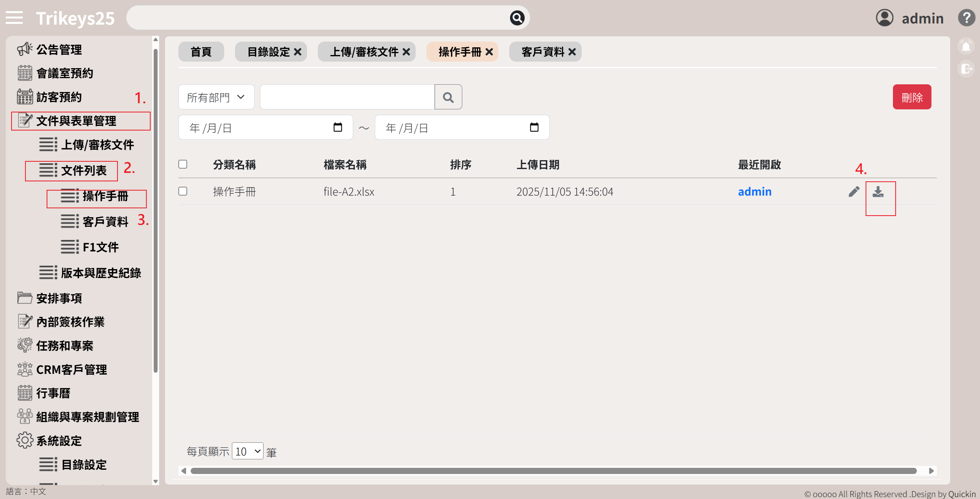Open the rows-per-page dropdown showing 10
Viewport: 980px width, 499px height.
[x=248, y=451]
